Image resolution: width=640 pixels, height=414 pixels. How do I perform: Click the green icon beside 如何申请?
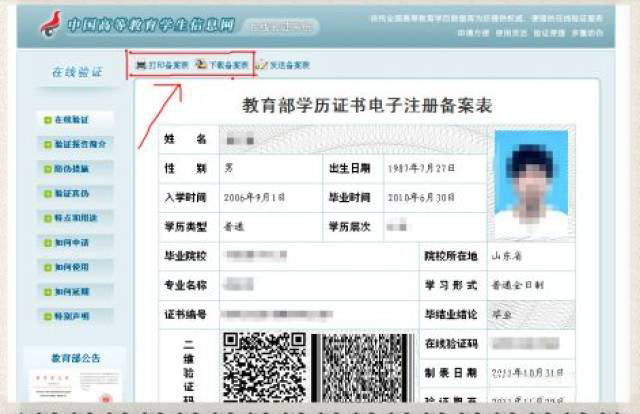point(46,242)
